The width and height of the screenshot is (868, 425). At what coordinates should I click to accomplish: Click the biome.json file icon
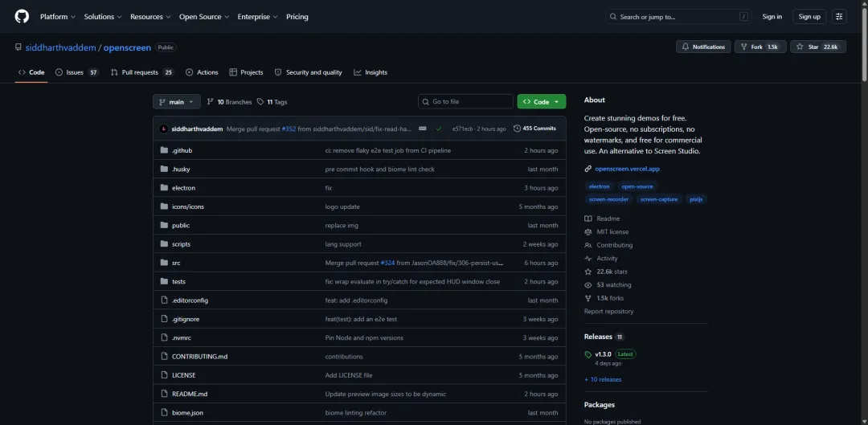[164, 412]
